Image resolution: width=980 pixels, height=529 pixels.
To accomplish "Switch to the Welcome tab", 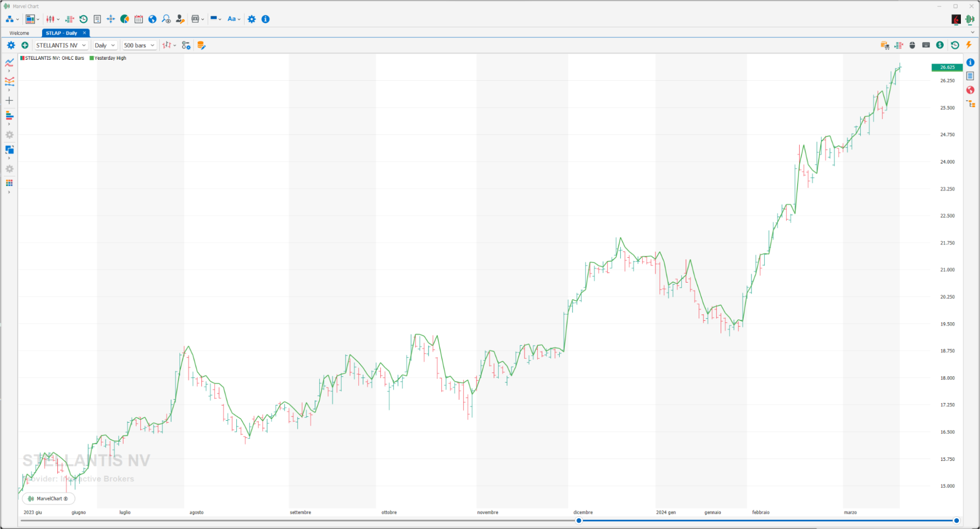I will (x=19, y=33).
